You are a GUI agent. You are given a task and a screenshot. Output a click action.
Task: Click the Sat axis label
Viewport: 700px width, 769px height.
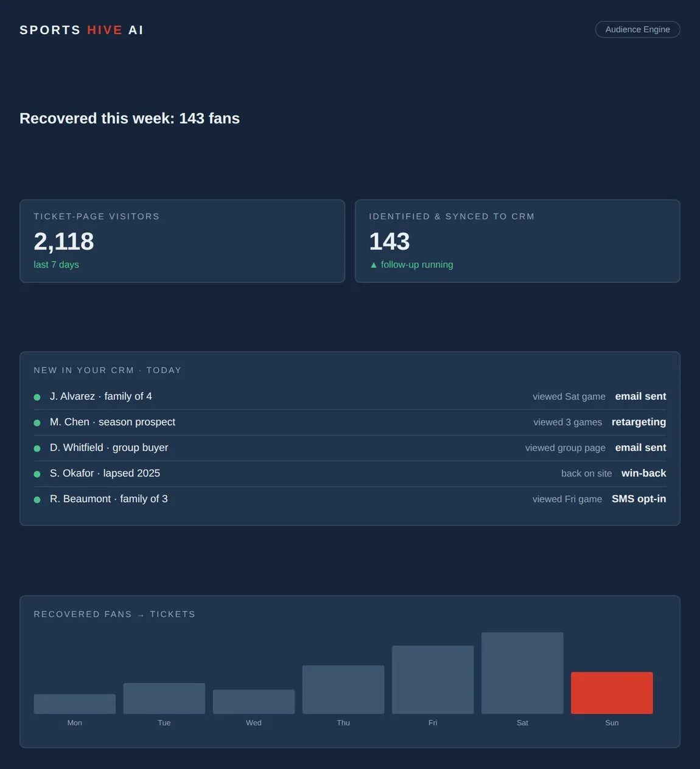click(x=522, y=723)
